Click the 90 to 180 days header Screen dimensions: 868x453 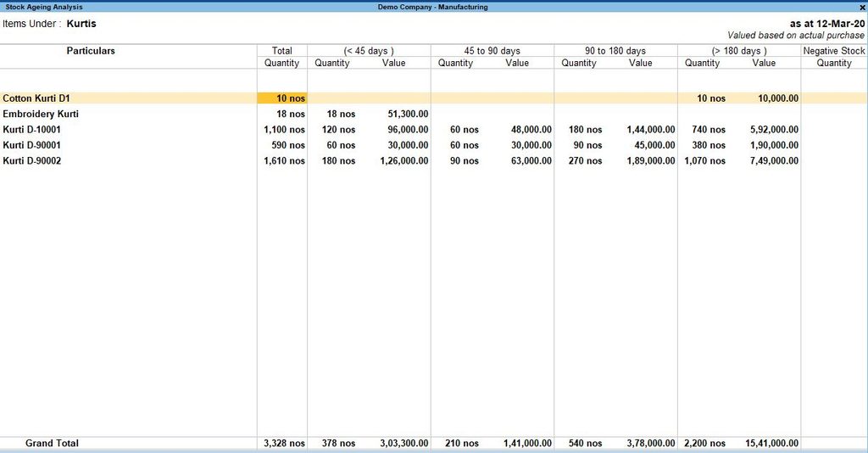click(615, 51)
